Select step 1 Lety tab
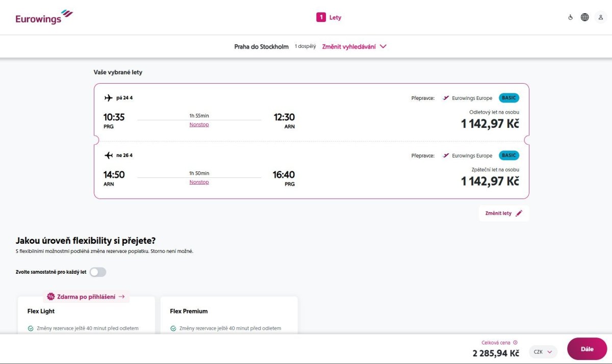612x364 pixels. 329,17
